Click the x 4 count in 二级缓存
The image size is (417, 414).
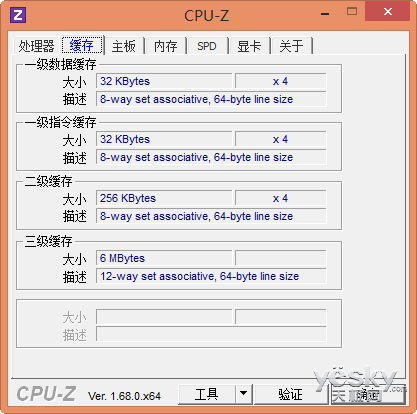pos(280,198)
